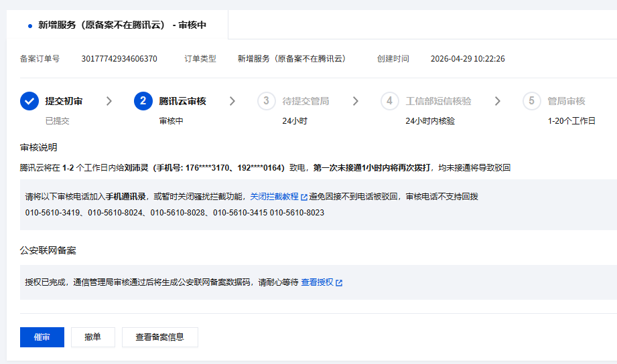The height and width of the screenshot is (364, 617).
Task: Click the 提交初审 step label
Action: pos(64,101)
